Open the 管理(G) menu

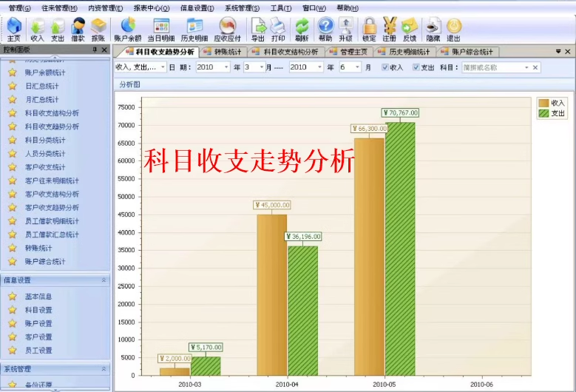20,8
